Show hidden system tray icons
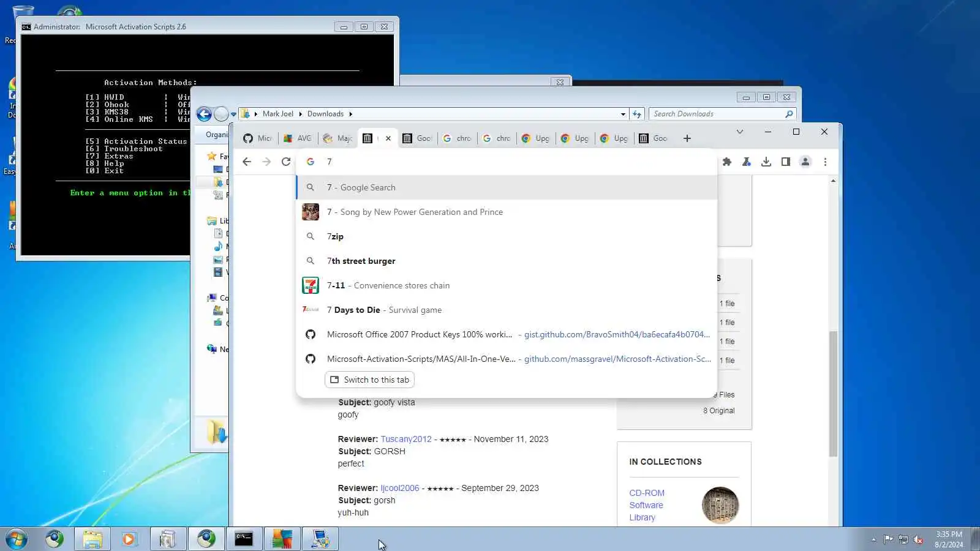 click(873, 539)
